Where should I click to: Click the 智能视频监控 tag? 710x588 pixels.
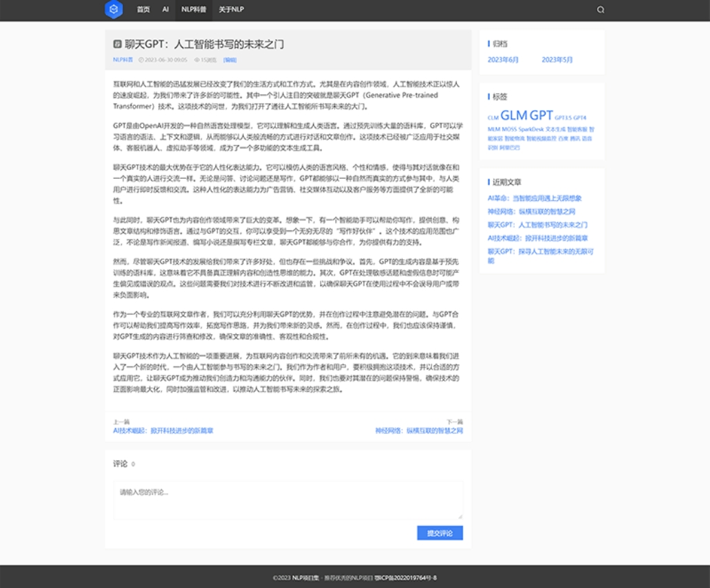pos(541,138)
